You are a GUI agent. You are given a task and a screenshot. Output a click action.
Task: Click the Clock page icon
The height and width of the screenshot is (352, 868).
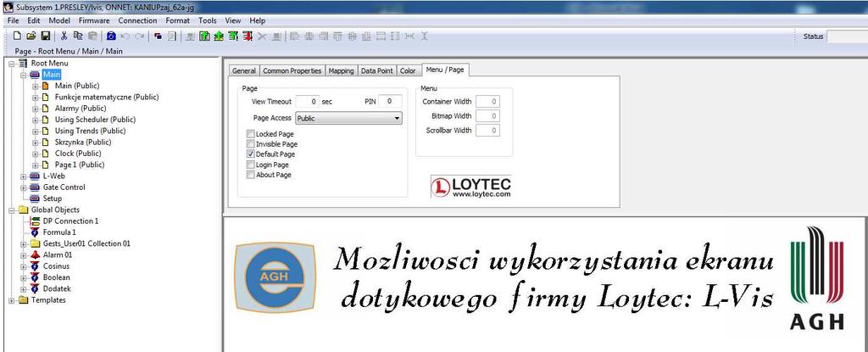point(46,154)
